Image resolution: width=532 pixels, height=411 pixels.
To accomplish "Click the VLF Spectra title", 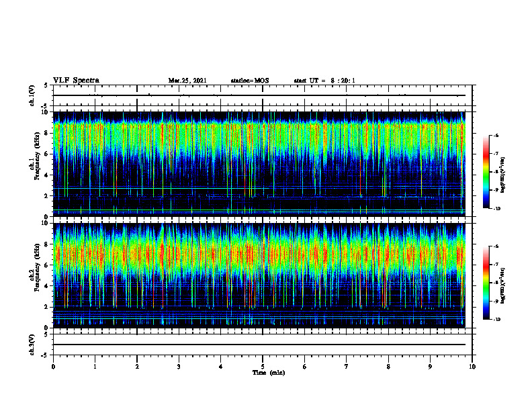I will click(76, 81).
